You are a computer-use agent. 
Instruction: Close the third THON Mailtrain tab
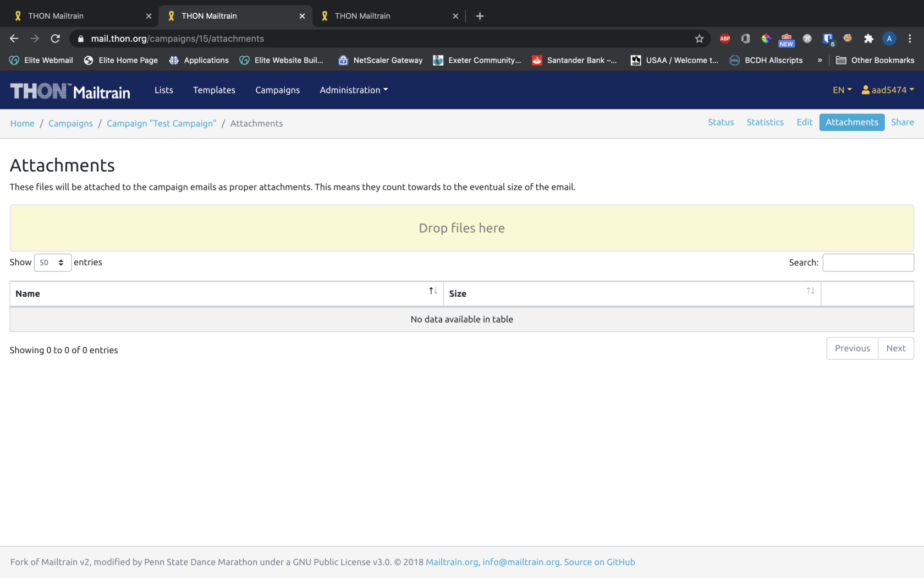455,16
